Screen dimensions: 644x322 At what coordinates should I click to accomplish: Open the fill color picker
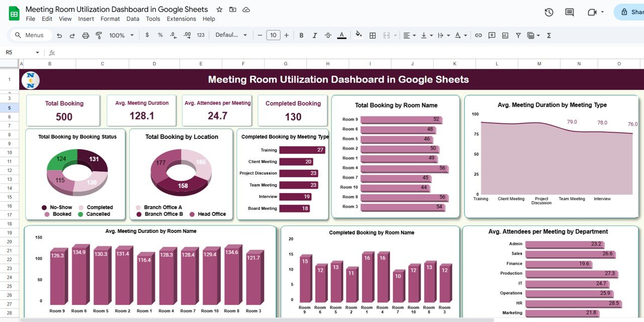click(x=358, y=35)
